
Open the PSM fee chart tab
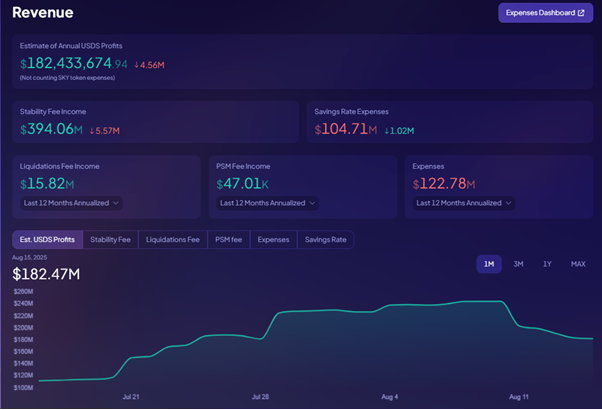tap(230, 240)
